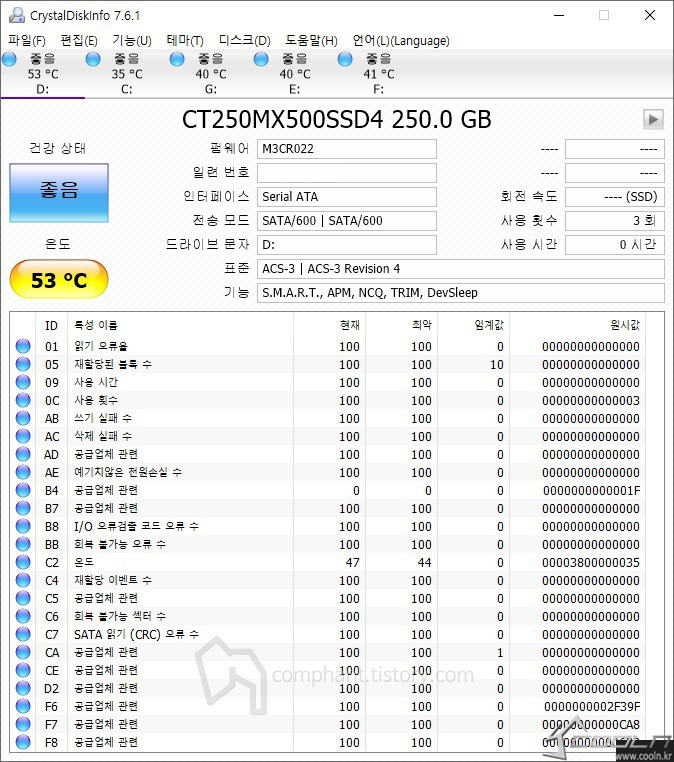Click the transfer mode field SATA/600

346,221
